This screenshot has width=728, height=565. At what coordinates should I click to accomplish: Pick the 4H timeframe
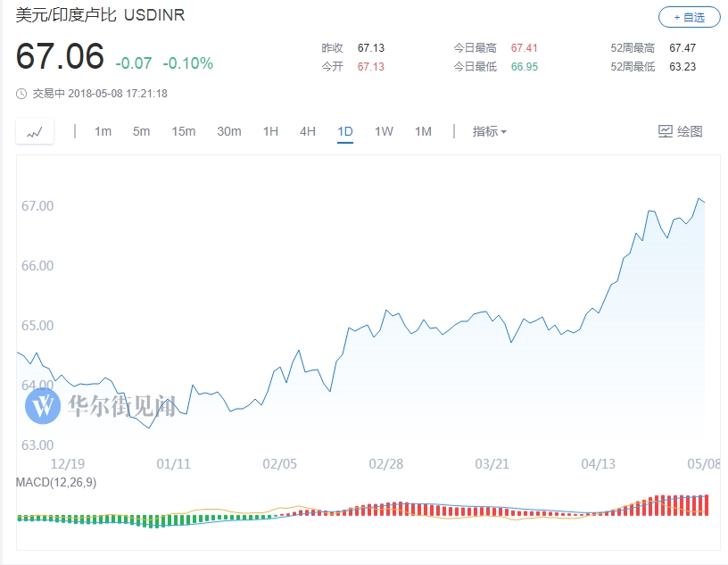(x=308, y=131)
